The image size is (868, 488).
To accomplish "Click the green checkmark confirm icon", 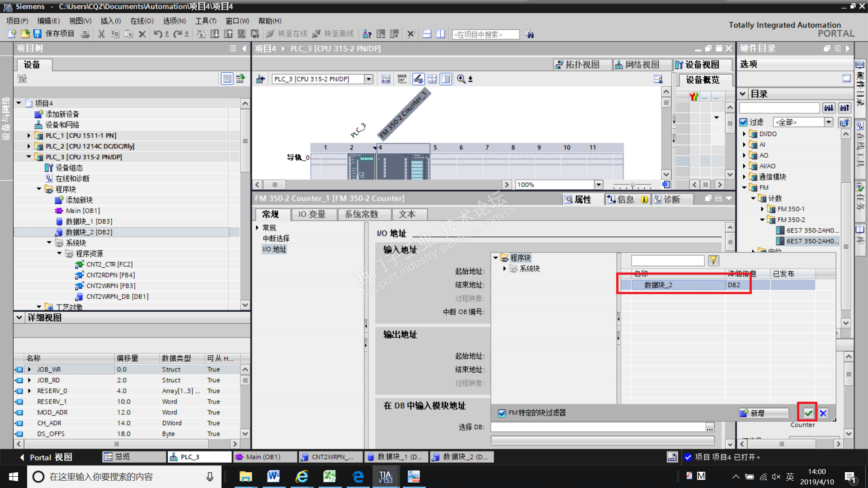I will tap(808, 413).
